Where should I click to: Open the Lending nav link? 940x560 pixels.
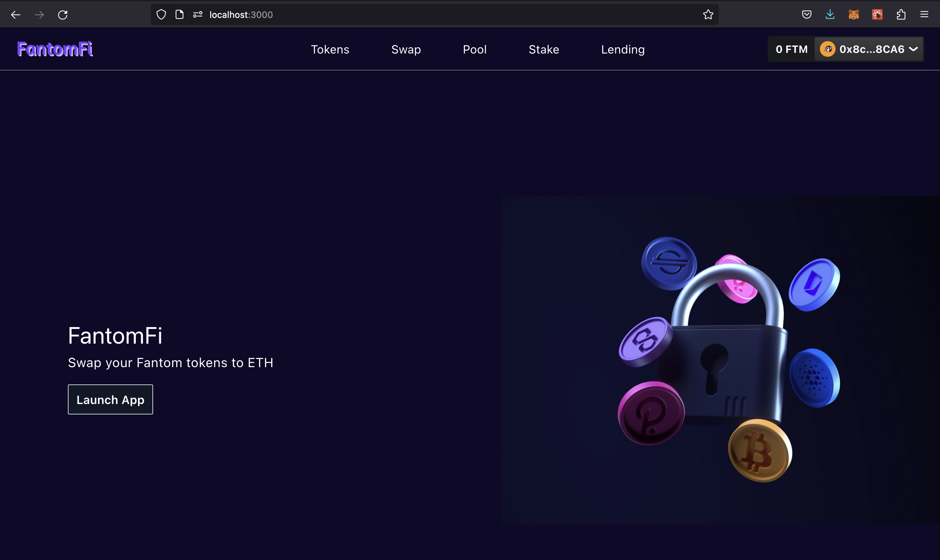tap(623, 49)
